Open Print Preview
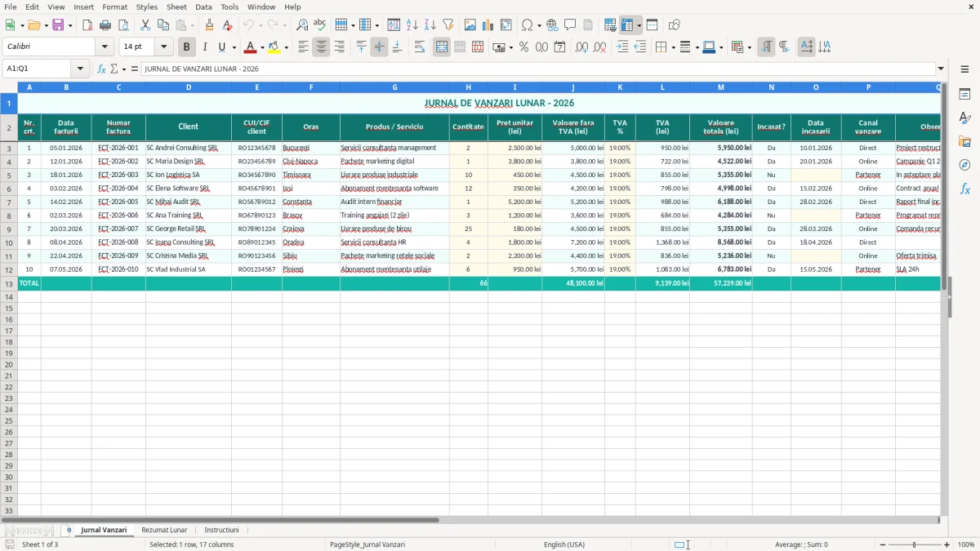980x551 pixels. (122, 25)
